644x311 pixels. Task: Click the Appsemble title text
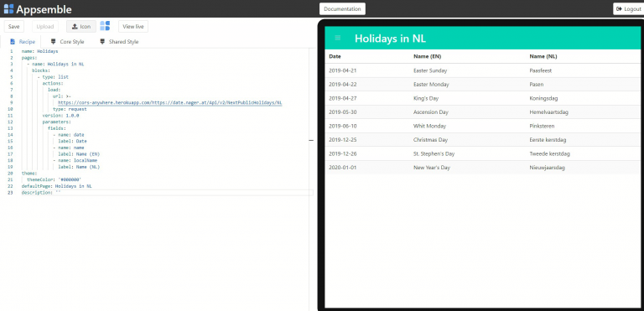pos(44,9)
